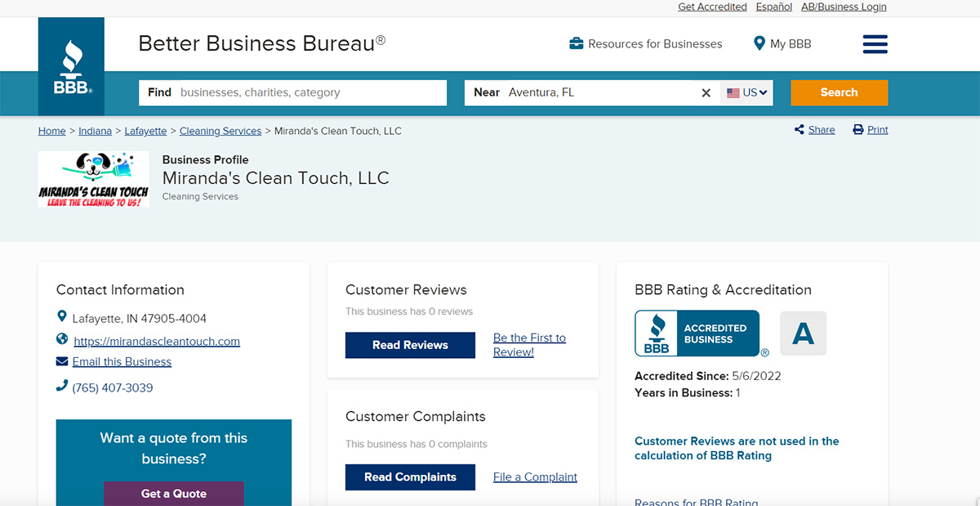The width and height of the screenshot is (980, 506).
Task: Open the AB/Business Login link
Action: tap(844, 7)
